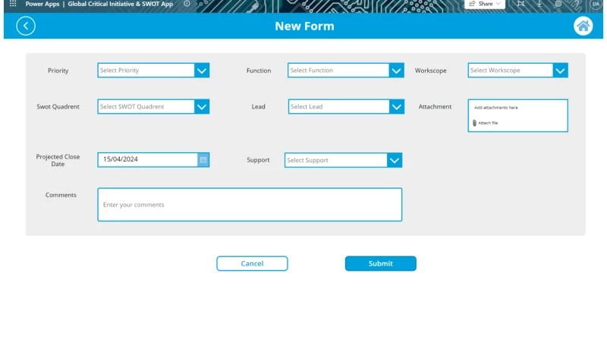Go back using the back arrow
This screenshot has height=364, width=607.
click(x=26, y=27)
